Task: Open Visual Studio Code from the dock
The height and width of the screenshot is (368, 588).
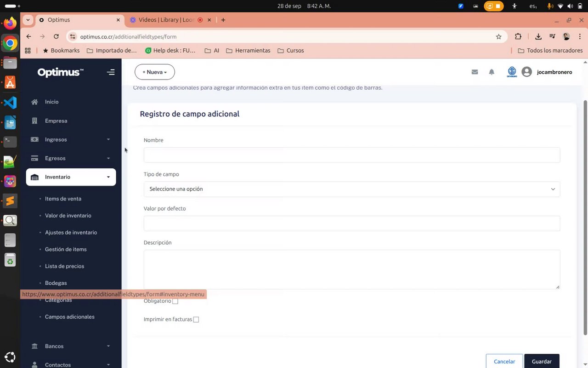Action: 10,103
